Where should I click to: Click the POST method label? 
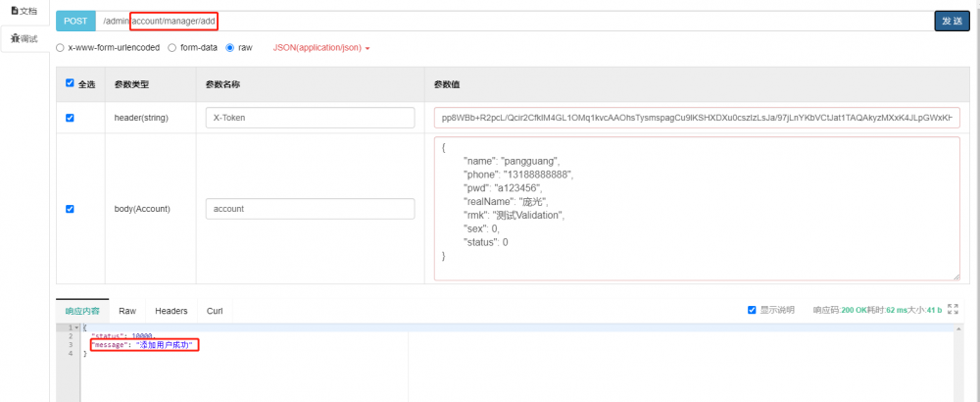coord(75,21)
